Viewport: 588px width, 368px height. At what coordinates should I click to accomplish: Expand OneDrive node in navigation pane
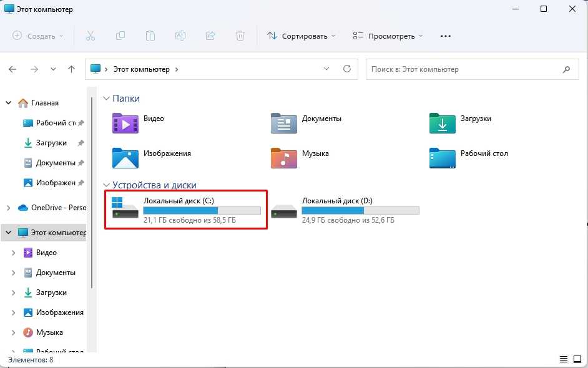click(8, 208)
